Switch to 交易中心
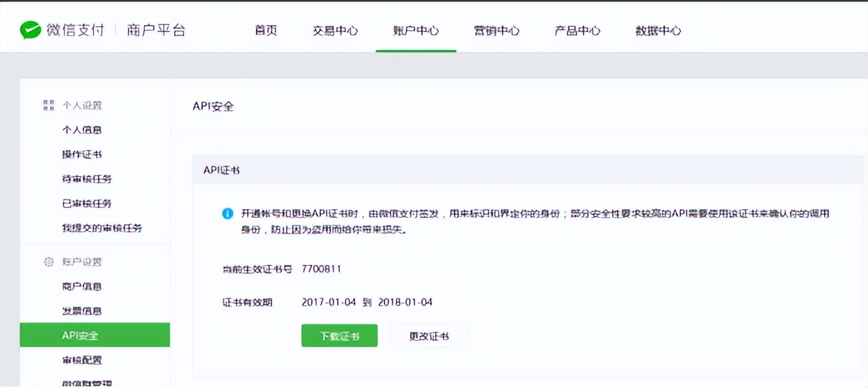The height and width of the screenshot is (388, 868). (336, 30)
